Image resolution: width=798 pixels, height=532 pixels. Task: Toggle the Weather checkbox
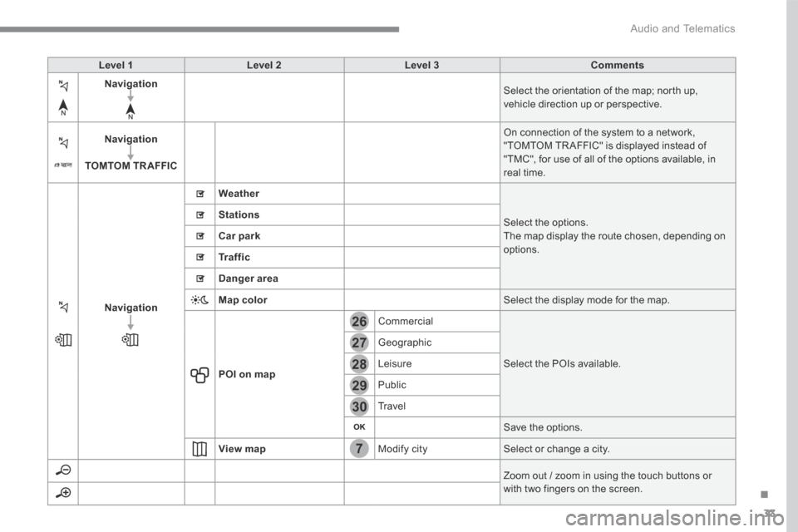pos(199,194)
